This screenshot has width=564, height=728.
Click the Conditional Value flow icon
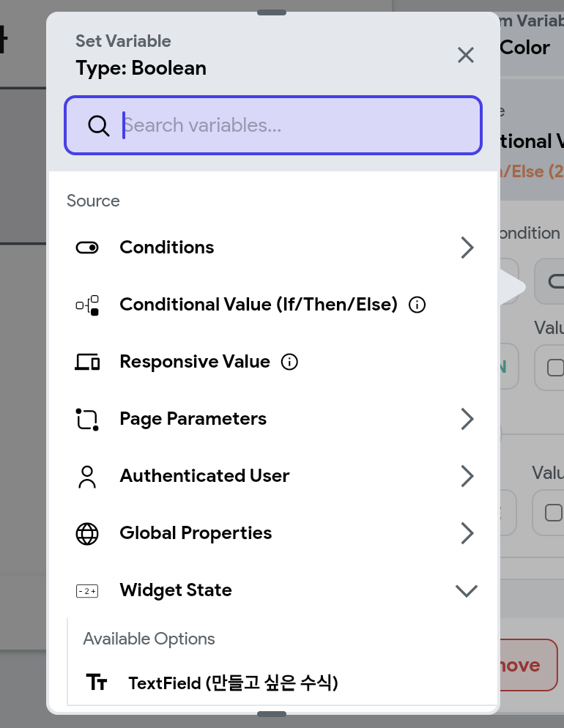click(87, 305)
